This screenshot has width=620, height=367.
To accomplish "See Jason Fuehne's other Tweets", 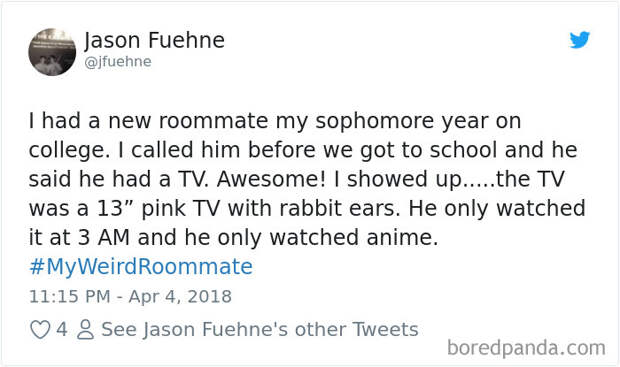I will 260,329.
